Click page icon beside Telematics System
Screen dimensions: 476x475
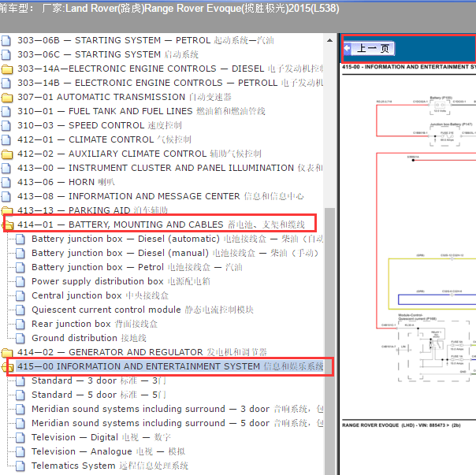point(20,466)
